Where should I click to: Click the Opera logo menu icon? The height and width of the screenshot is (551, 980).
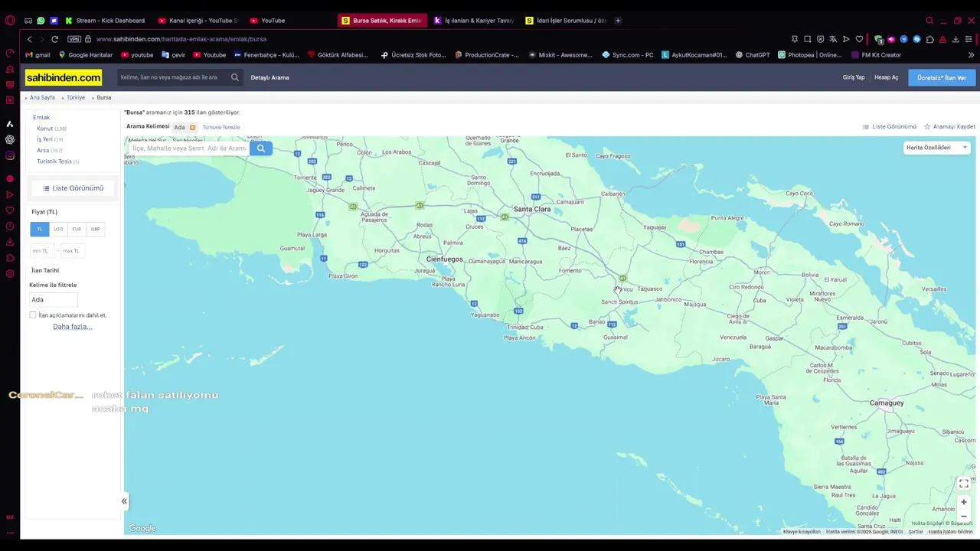(10, 21)
